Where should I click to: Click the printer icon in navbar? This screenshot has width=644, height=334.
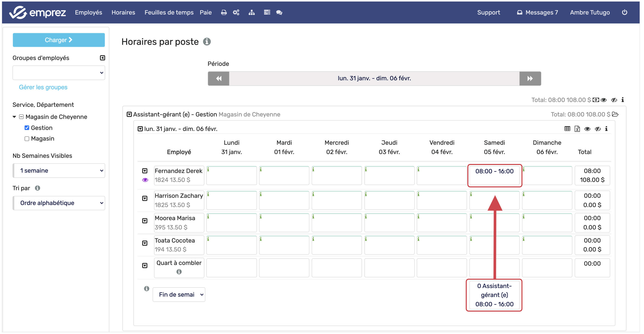click(x=224, y=12)
